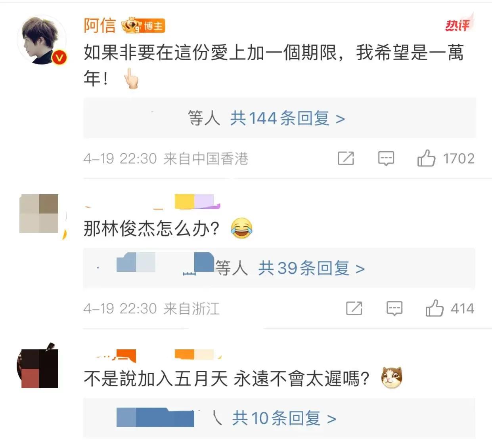
Task: Share the comment from 浙江
Action: (x=354, y=308)
